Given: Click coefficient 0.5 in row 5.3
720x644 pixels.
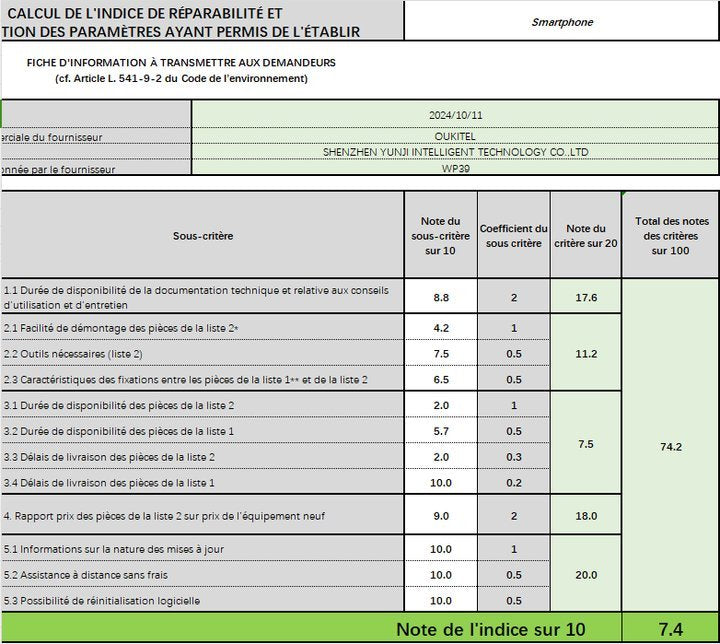Looking at the screenshot, I should [x=513, y=600].
